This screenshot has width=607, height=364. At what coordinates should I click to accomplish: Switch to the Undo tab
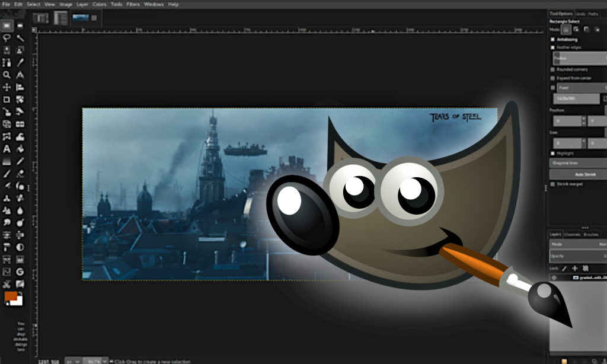coord(580,14)
